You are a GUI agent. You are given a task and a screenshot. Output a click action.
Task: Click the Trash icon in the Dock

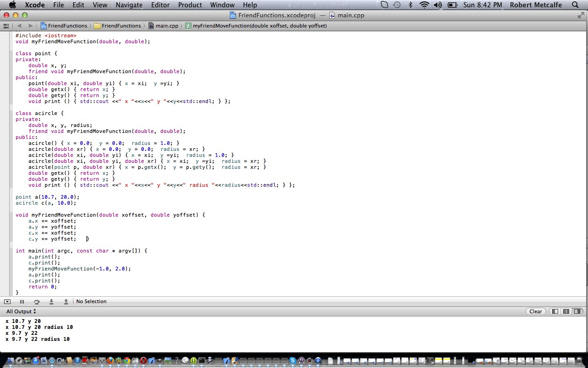pos(579,360)
